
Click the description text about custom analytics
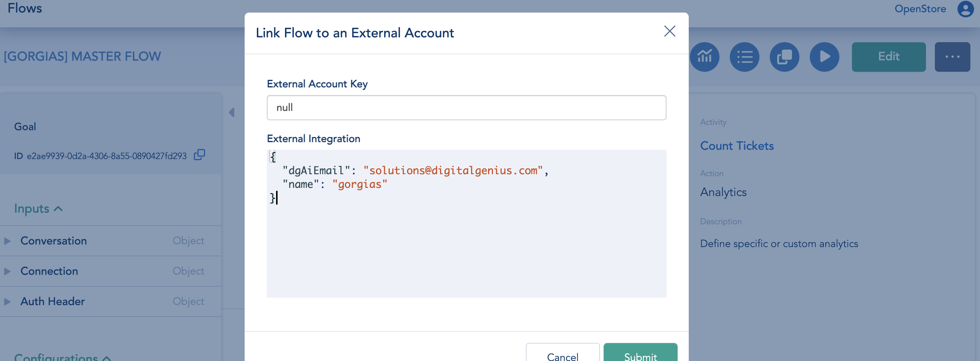click(x=779, y=244)
